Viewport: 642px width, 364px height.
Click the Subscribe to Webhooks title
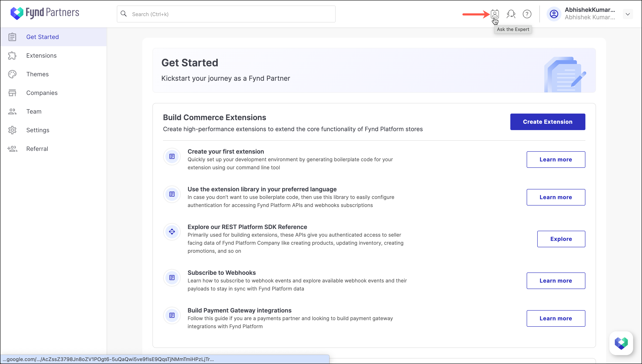pos(222,272)
